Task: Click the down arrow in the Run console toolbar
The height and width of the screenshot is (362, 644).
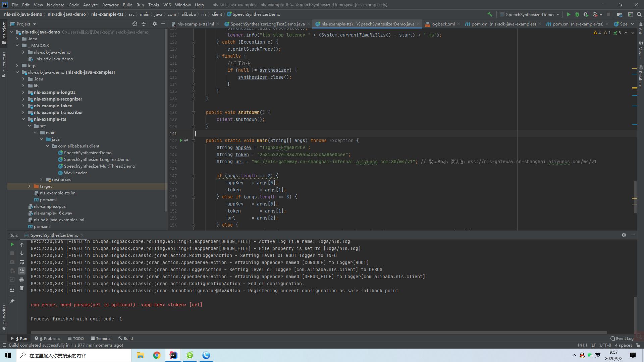Action: (22, 253)
